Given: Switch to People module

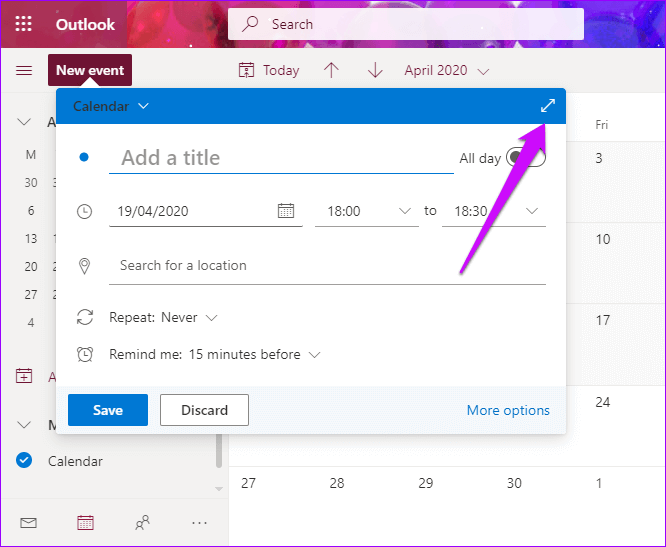Looking at the screenshot, I should pos(142,523).
